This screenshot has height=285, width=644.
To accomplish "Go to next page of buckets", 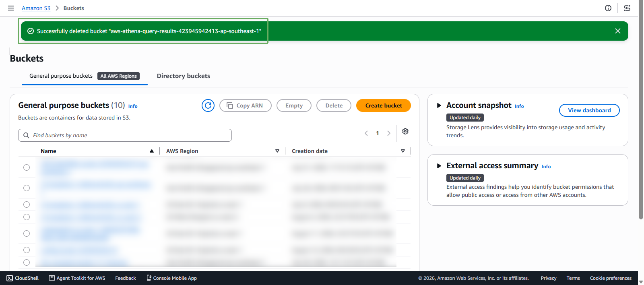I will pyautogui.click(x=389, y=133).
